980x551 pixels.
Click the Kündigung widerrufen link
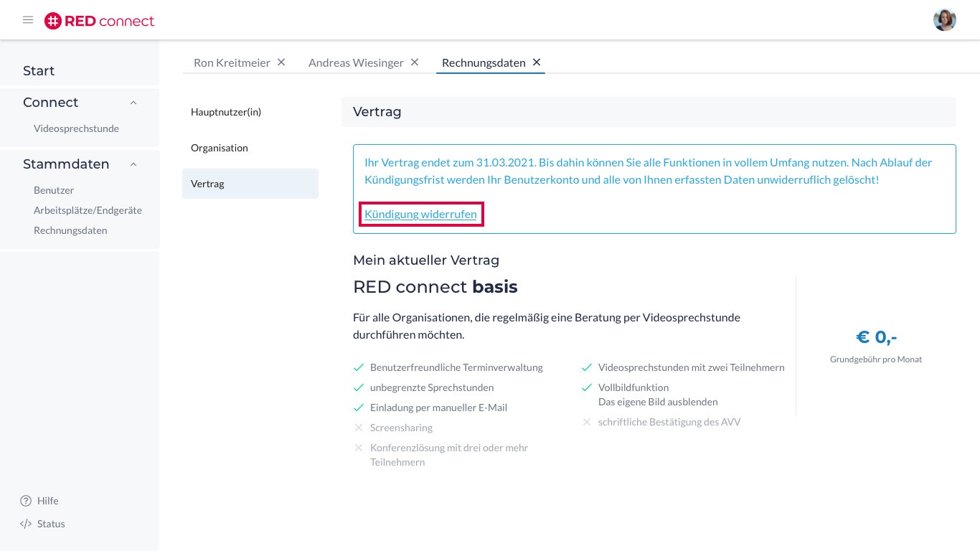[x=420, y=214]
